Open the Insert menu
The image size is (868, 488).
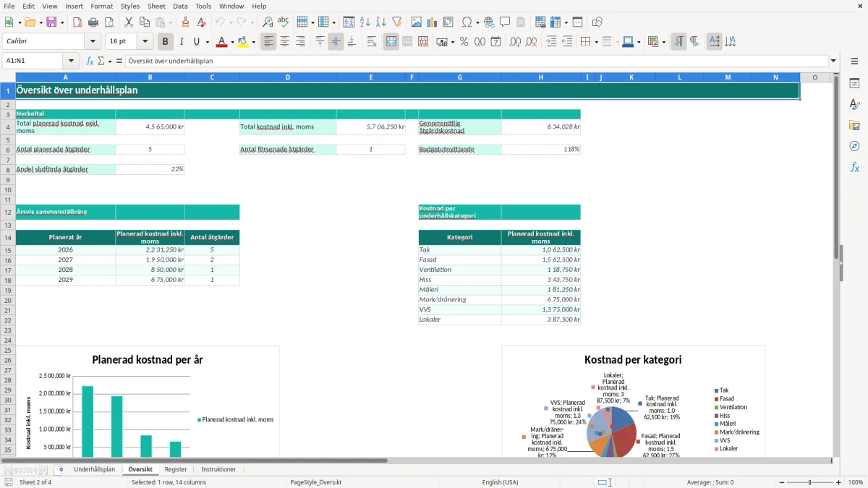click(x=74, y=6)
